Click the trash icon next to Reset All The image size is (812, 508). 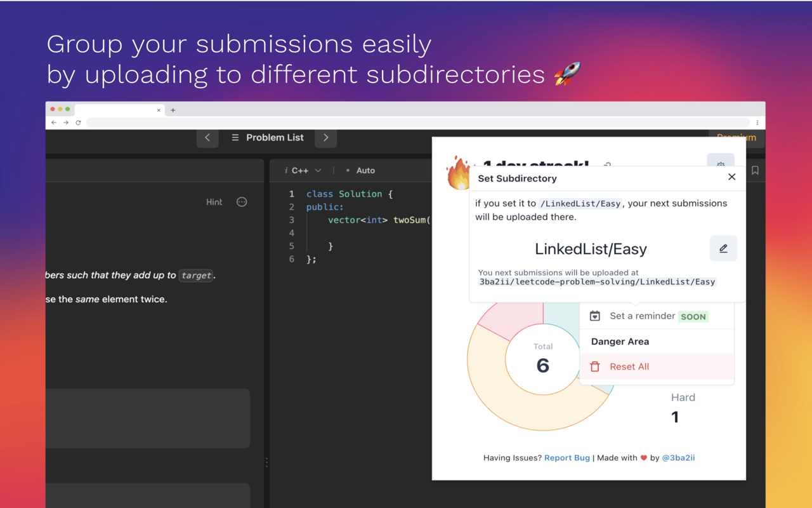pos(594,366)
